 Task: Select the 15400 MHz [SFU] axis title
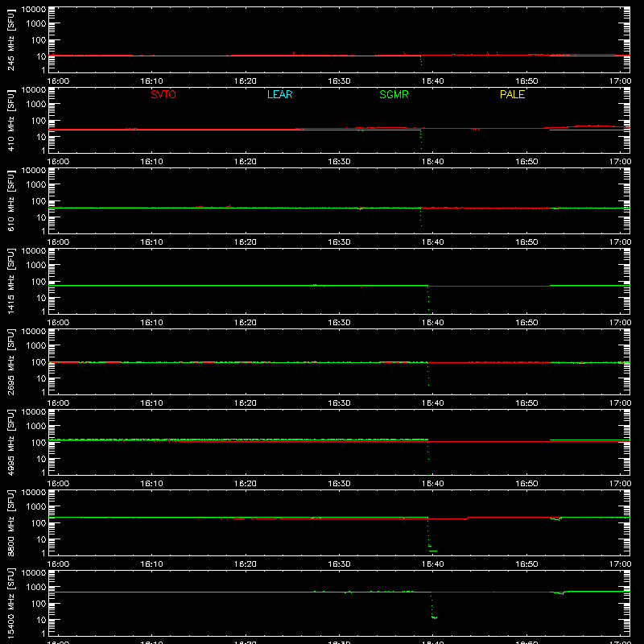(x=11, y=603)
